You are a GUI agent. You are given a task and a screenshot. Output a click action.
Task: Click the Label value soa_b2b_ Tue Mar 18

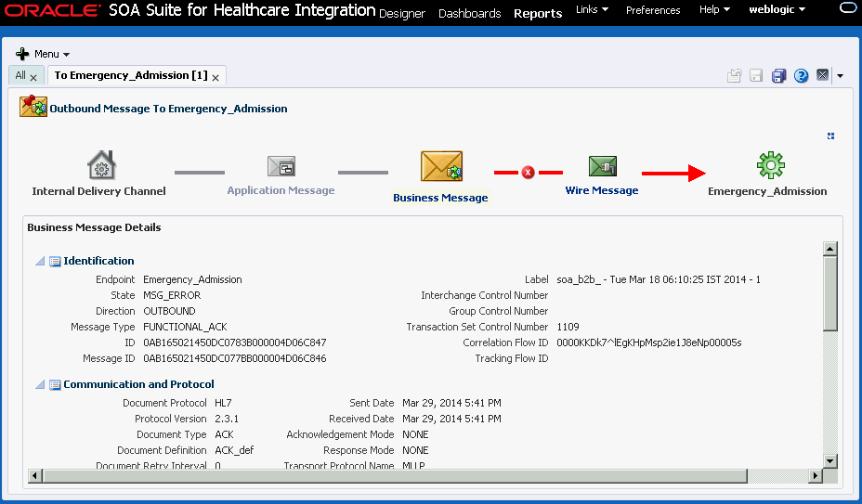pyautogui.click(x=659, y=279)
